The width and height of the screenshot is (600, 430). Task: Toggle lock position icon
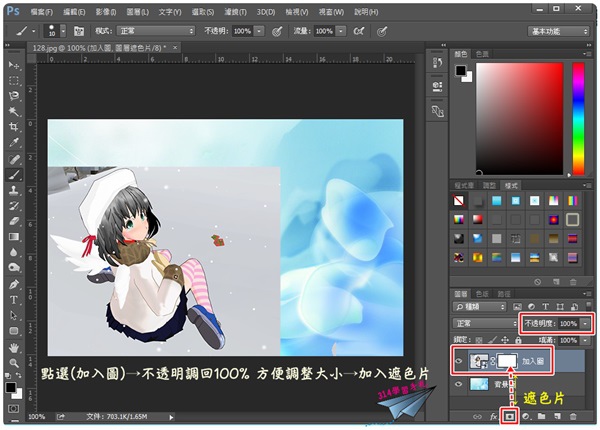[x=505, y=340]
